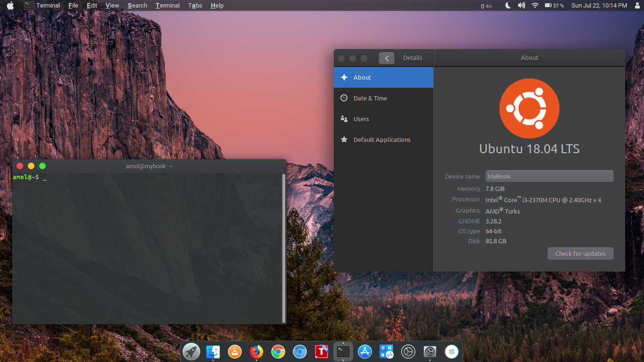
Task: Open the Edit menu in top bar
Action: point(92,6)
